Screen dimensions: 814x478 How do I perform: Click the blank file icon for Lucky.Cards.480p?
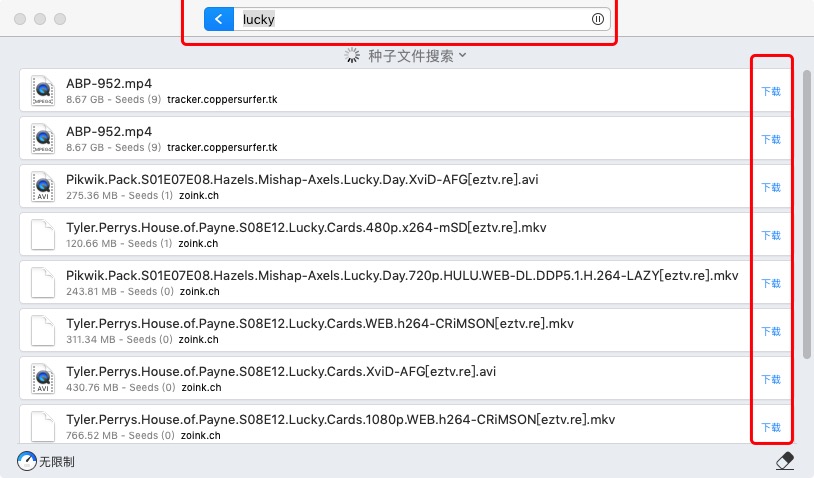pos(43,235)
